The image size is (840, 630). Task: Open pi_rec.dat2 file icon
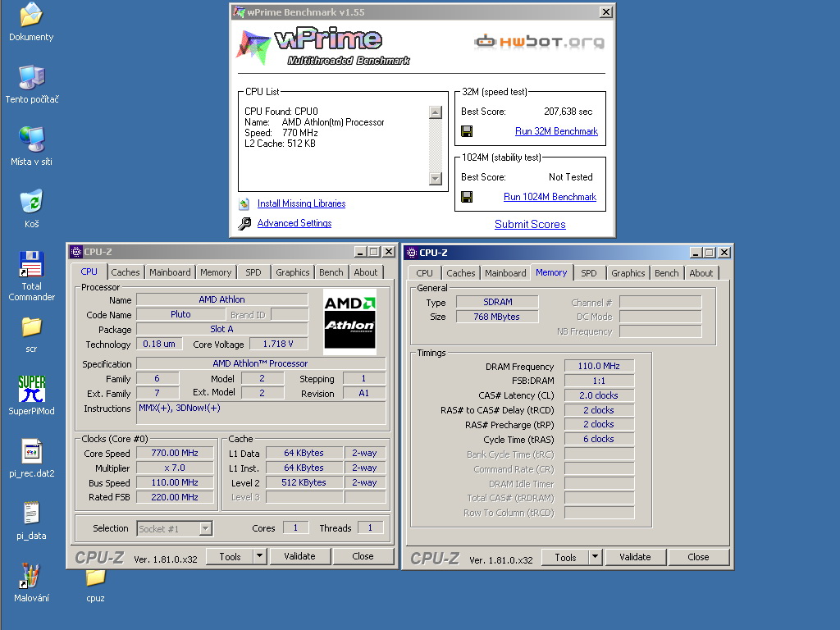pos(32,452)
